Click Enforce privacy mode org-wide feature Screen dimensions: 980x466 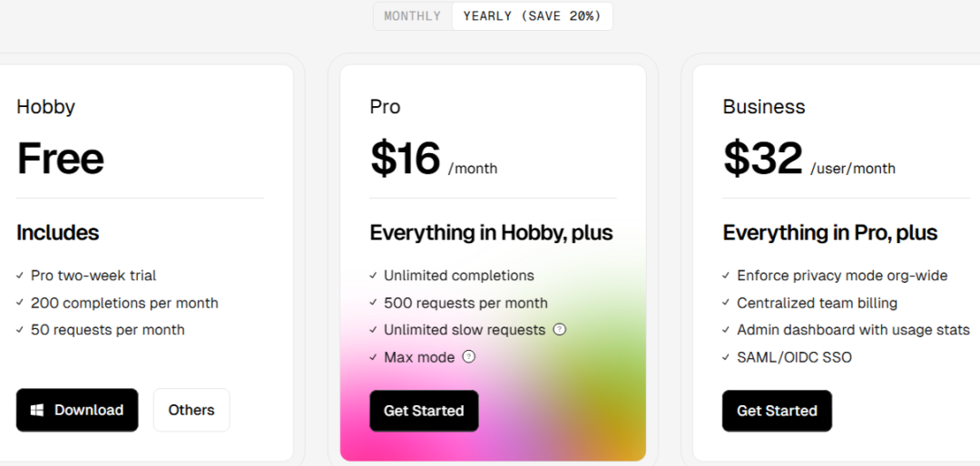[x=842, y=276]
